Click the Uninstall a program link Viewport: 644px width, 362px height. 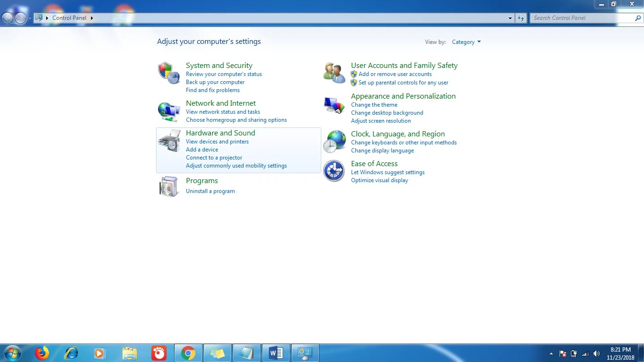coord(210,191)
